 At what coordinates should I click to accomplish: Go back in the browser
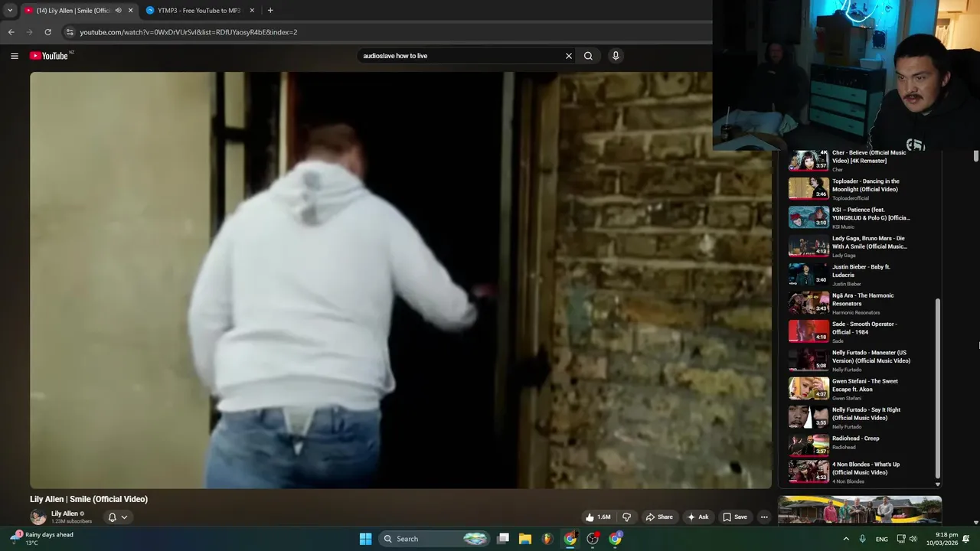pos(11,32)
